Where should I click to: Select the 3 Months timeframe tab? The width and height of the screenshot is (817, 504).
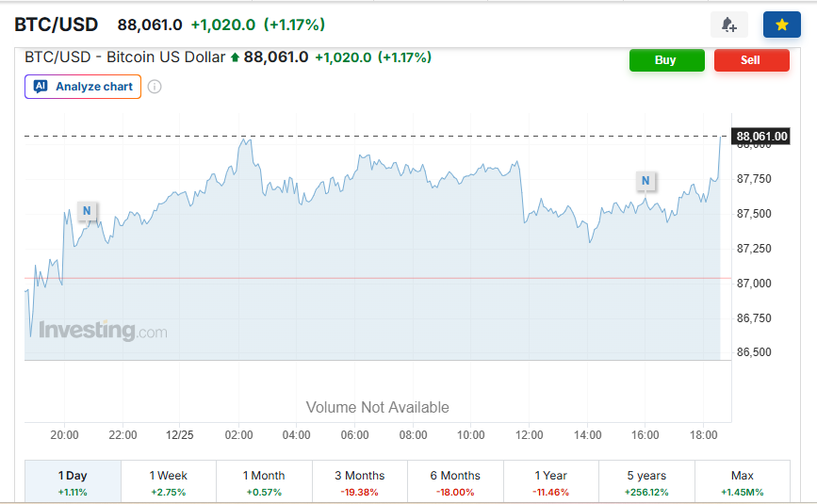(359, 482)
